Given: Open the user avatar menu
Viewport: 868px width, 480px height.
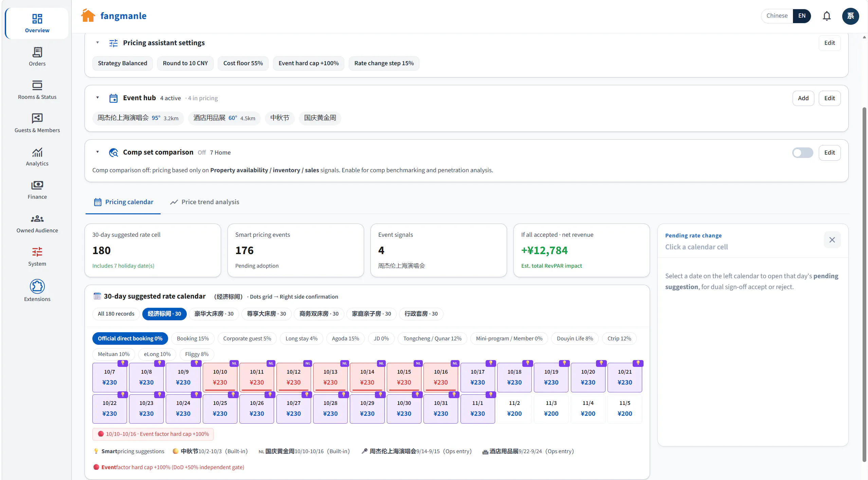Looking at the screenshot, I should [x=850, y=16].
